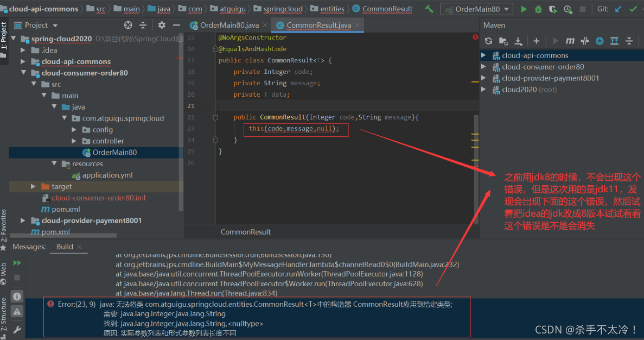Click the Project tree horizontal scrollbar
This screenshot has width=644, height=340.
click(x=63, y=236)
